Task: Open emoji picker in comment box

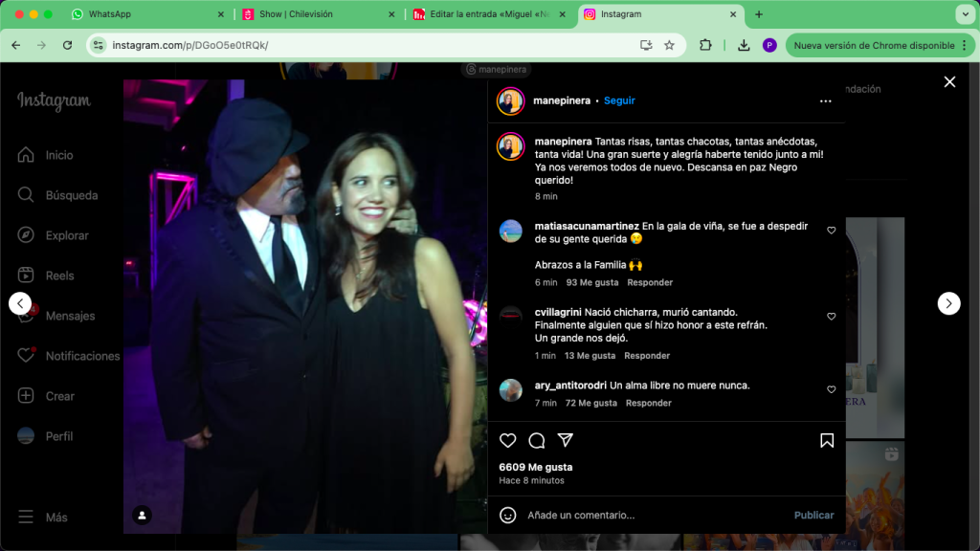Action: pos(507,515)
